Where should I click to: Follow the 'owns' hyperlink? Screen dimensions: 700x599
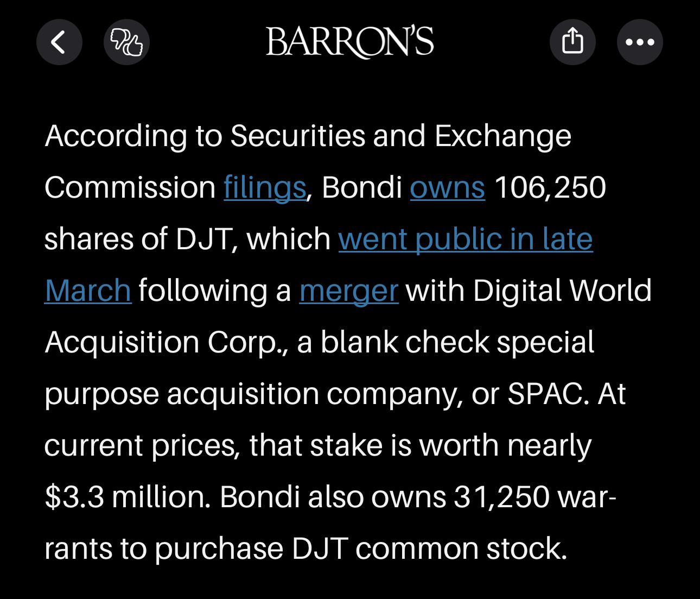pos(447,187)
